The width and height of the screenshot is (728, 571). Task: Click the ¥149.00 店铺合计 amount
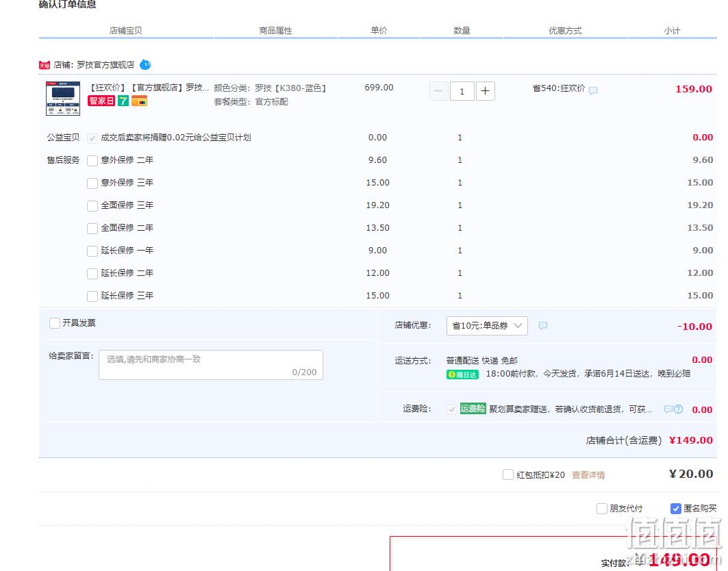click(x=691, y=440)
